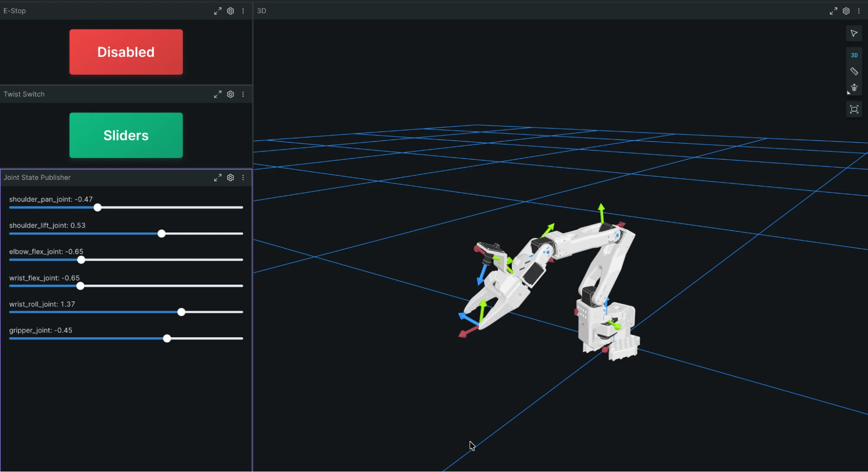This screenshot has height=472, width=868.
Task: Open Joint State Publisher more options menu
Action: pos(243,178)
